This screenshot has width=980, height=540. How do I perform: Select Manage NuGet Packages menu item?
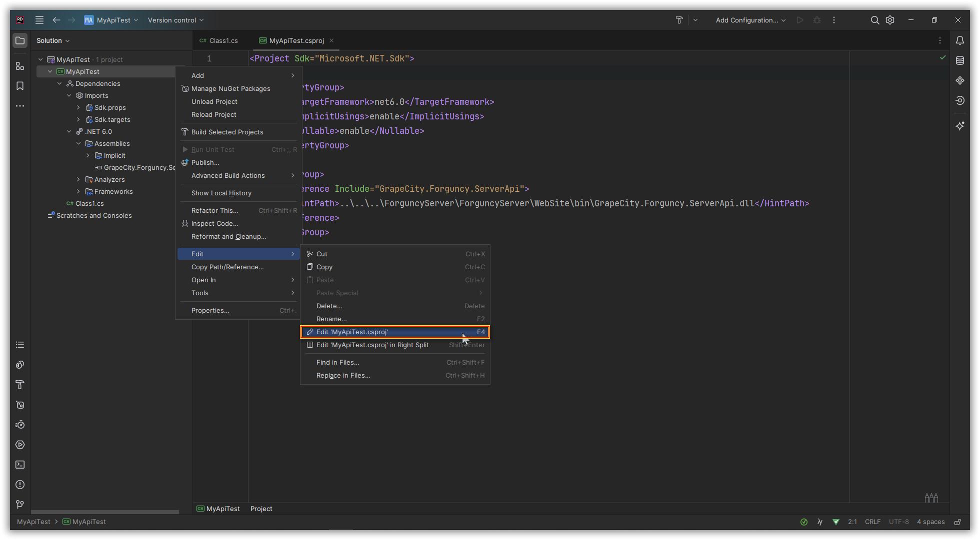pyautogui.click(x=230, y=88)
